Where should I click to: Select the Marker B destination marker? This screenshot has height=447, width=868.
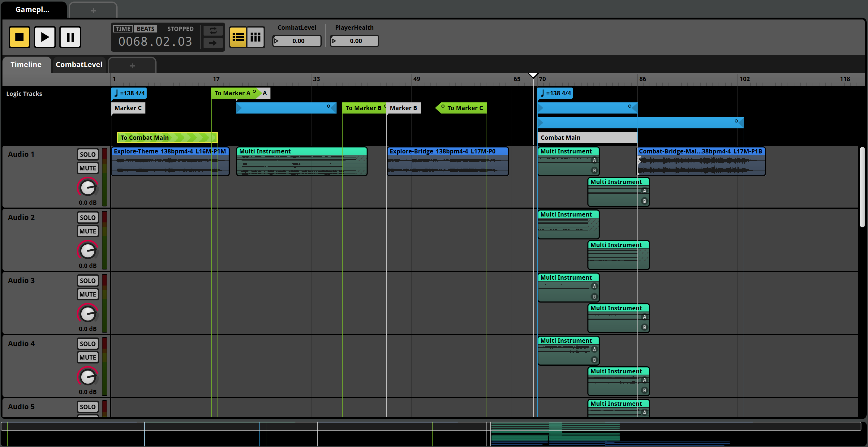[x=403, y=108]
